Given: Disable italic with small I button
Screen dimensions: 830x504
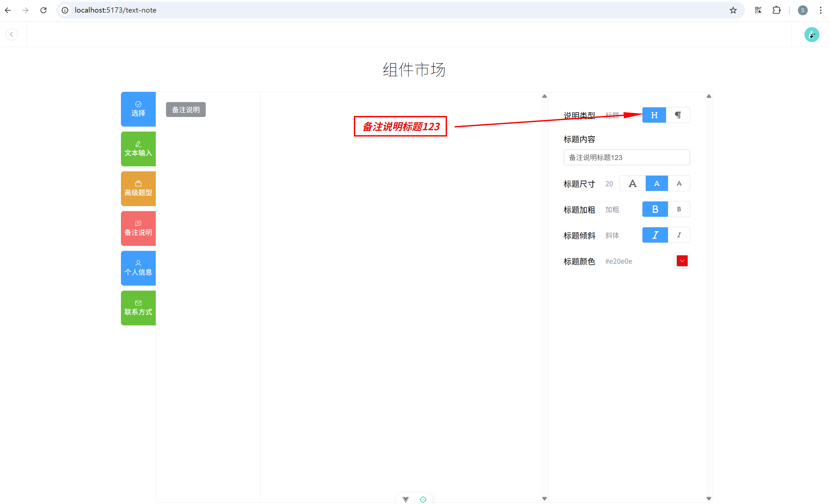Looking at the screenshot, I should pos(679,235).
